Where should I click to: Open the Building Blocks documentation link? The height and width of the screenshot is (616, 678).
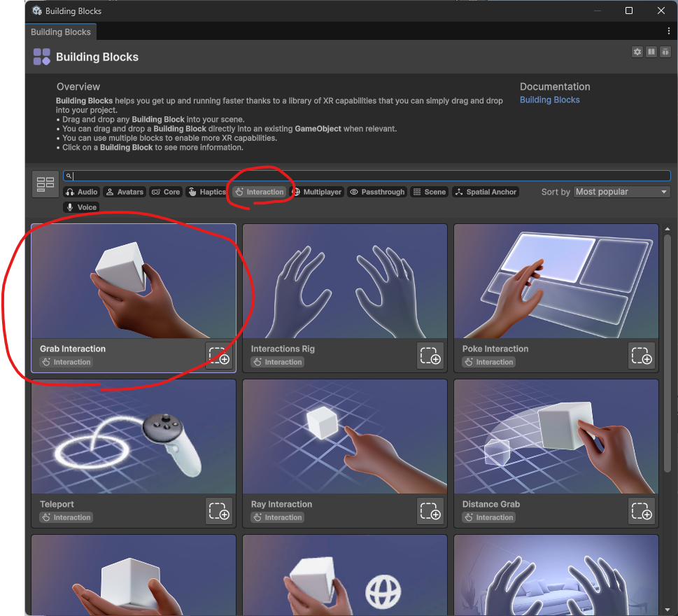pyautogui.click(x=549, y=100)
